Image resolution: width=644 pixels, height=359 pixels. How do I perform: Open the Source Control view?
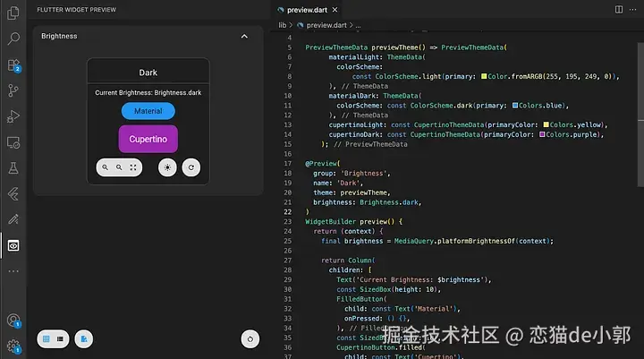pos(13,90)
